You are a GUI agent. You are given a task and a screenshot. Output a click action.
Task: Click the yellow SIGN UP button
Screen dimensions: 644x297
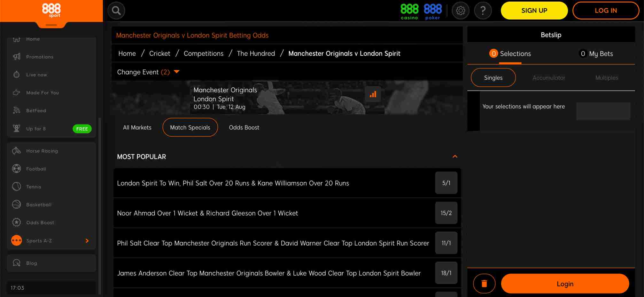coord(534,11)
